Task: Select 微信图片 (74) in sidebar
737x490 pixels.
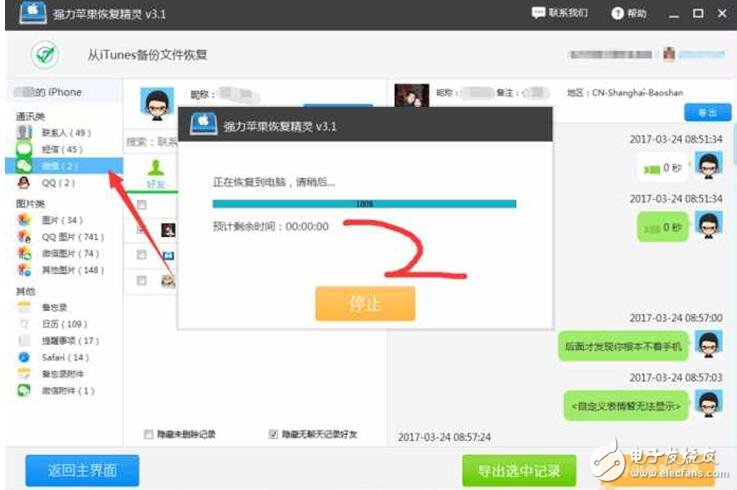Action: (71, 253)
